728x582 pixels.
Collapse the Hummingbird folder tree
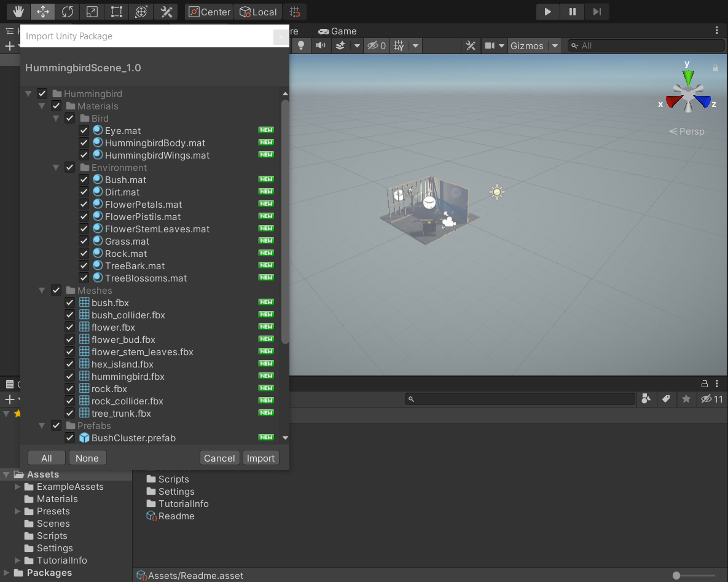pos(28,94)
